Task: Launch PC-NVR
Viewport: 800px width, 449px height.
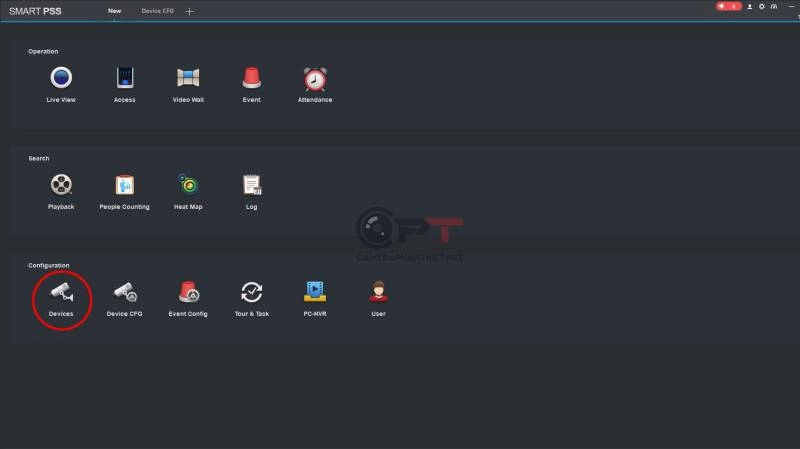Action: pos(315,292)
